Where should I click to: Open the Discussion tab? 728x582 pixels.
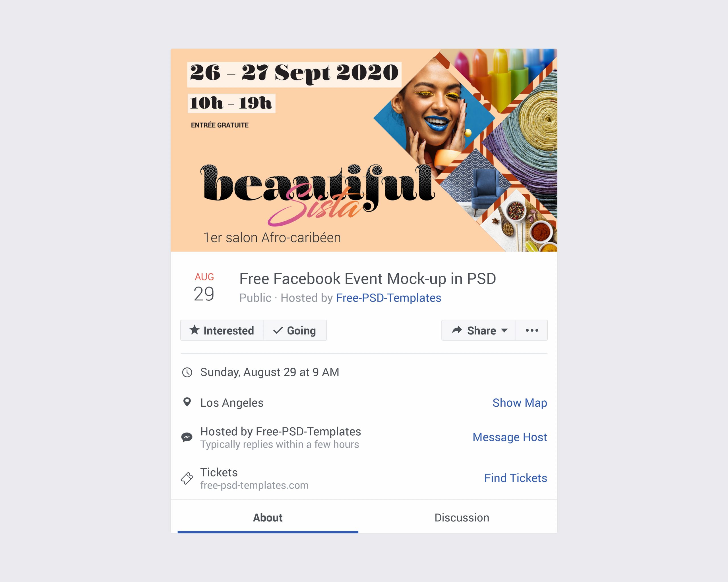(x=462, y=517)
